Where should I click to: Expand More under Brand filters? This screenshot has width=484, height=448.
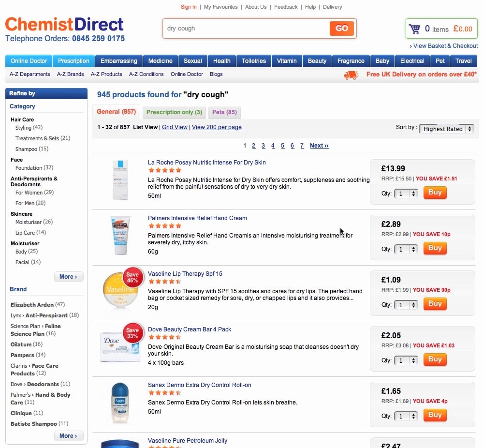(69, 436)
